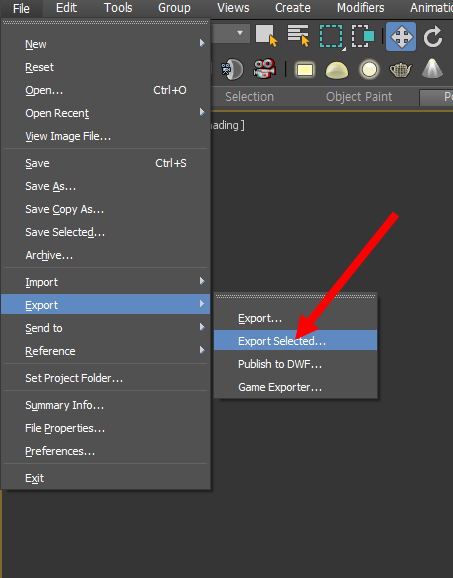Choose Archive... menu entry
Screen dimensions: 453x578
click(x=106, y=255)
